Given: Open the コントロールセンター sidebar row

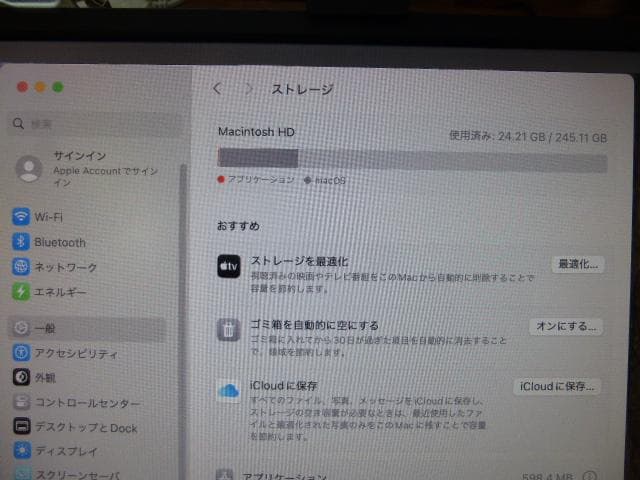Looking at the screenshot, I should click(x=88, y=402).
